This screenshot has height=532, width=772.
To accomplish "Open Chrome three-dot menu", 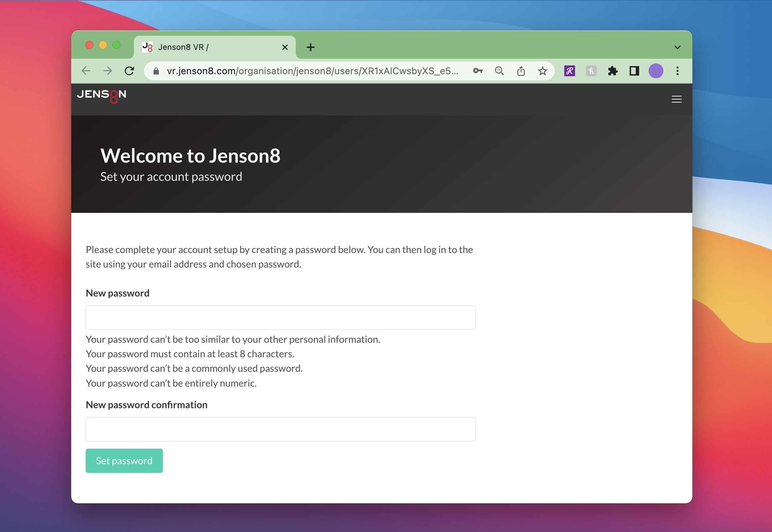I will 678,71.
